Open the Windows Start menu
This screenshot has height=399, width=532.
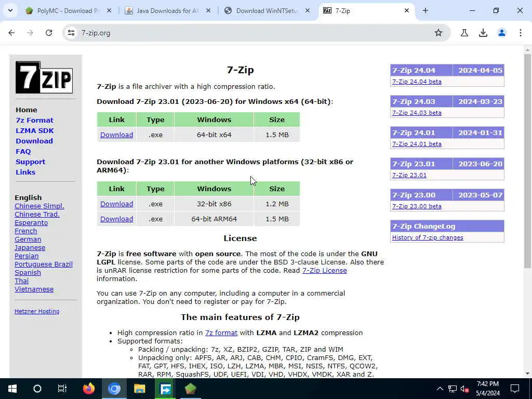(12, 389)
